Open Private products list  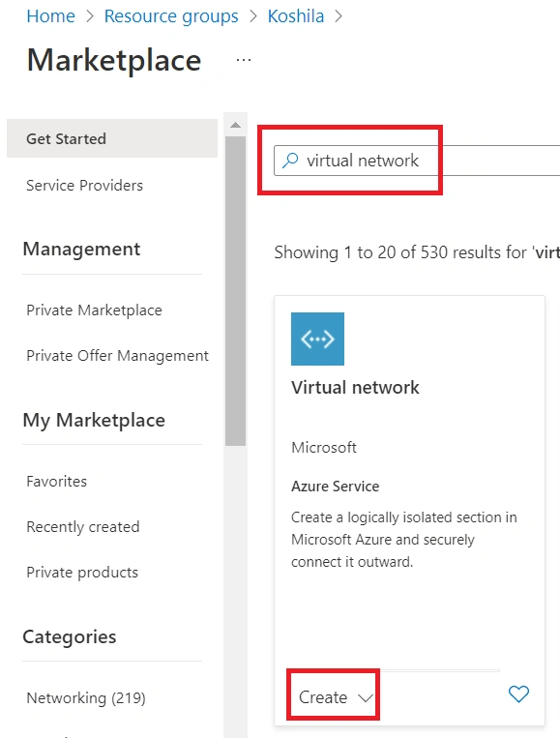click(x=82, y=573)
